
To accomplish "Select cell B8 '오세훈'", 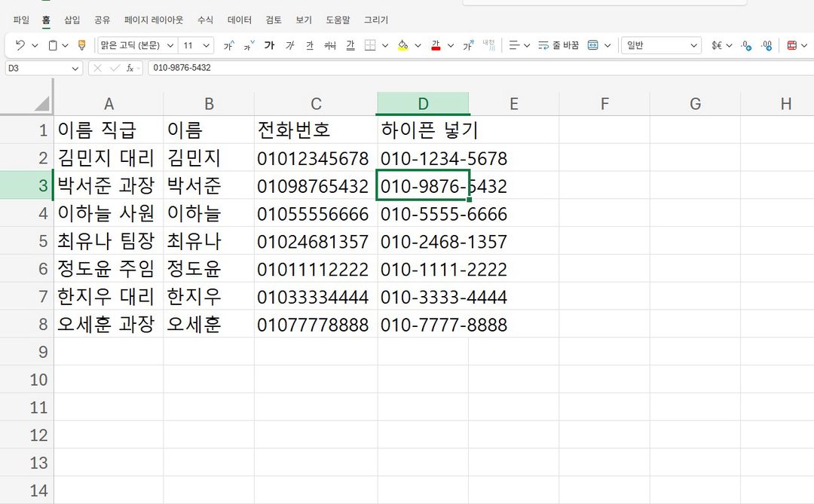I will pyautogui.click(x=209, y=325).
